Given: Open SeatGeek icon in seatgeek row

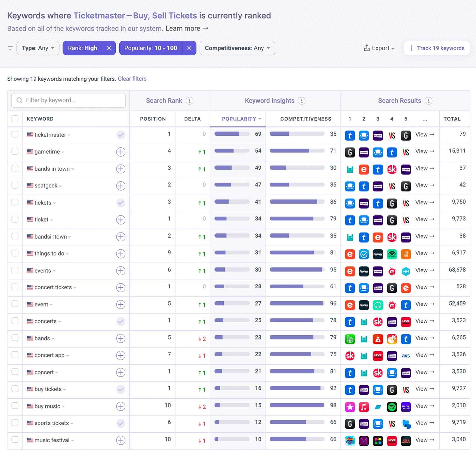Looking at the screenshot, I should tap(350, 186).
